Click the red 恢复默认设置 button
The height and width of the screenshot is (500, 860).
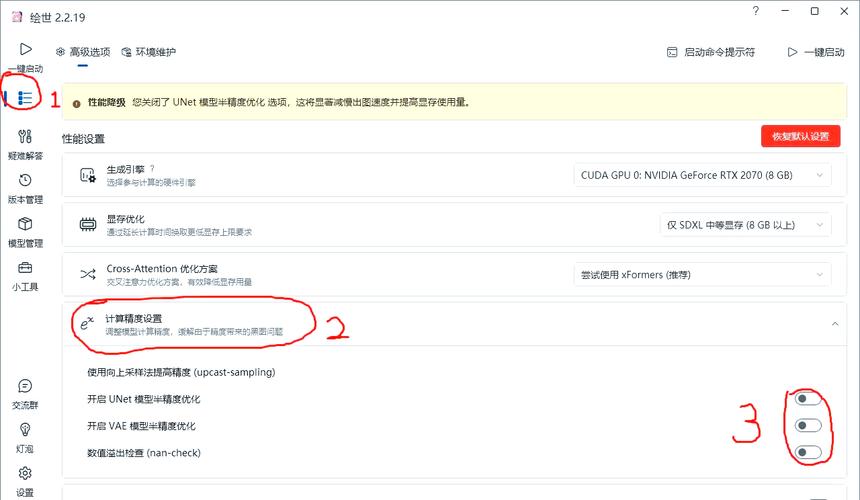800,137
